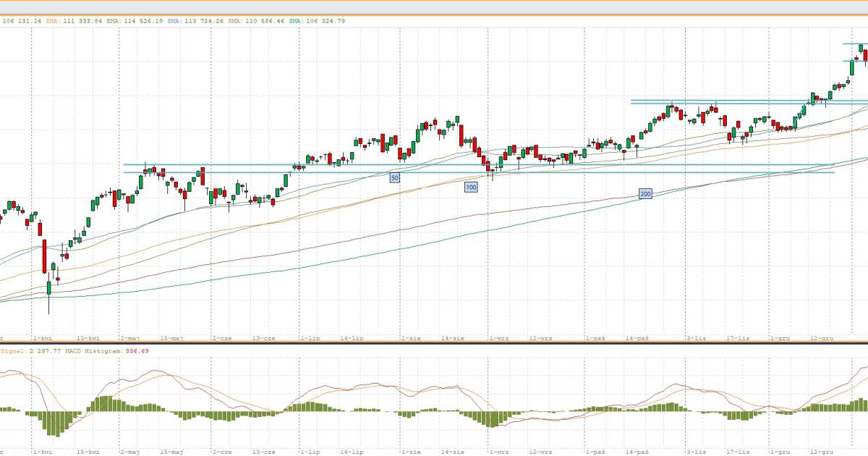This screenshot has height=456, width=868.
Task: Select the 3-lis date on the time axis
Action: point(696,338)
